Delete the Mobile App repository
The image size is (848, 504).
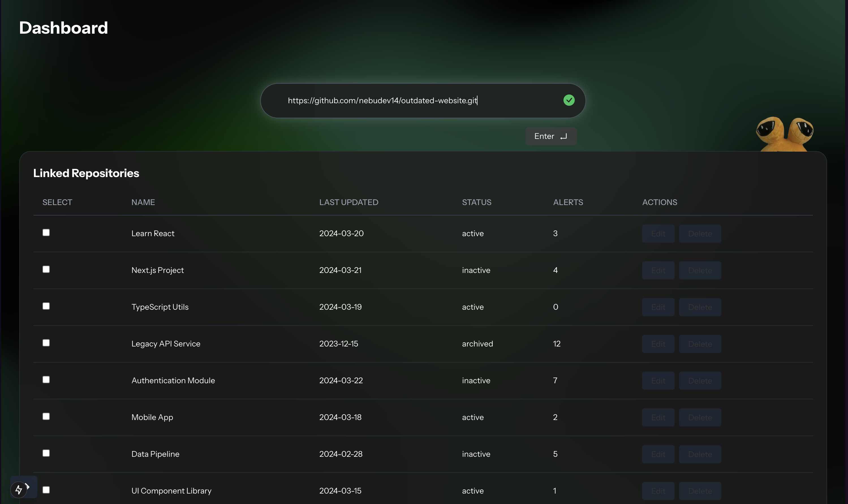pyautogui.click(x=700, y=417)
